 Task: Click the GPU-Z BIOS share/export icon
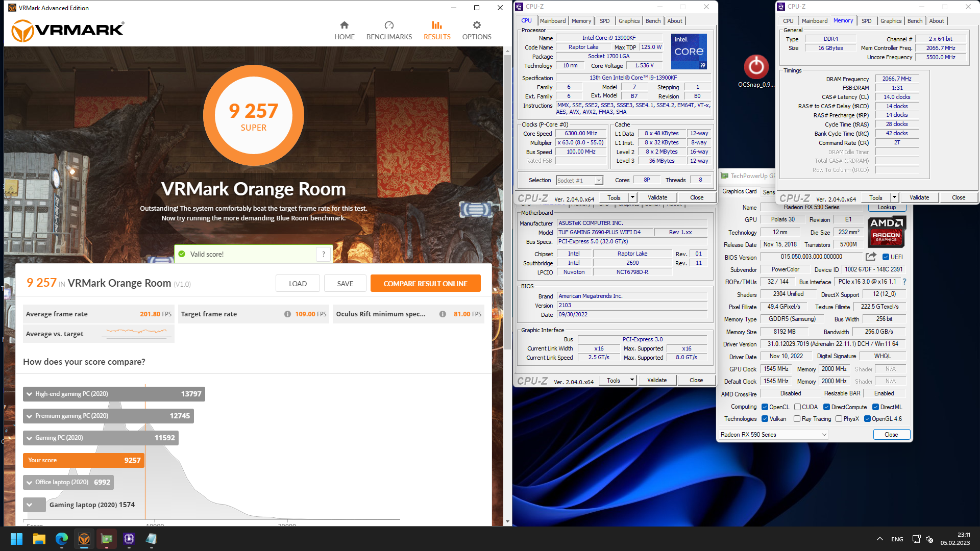point(871,257)
